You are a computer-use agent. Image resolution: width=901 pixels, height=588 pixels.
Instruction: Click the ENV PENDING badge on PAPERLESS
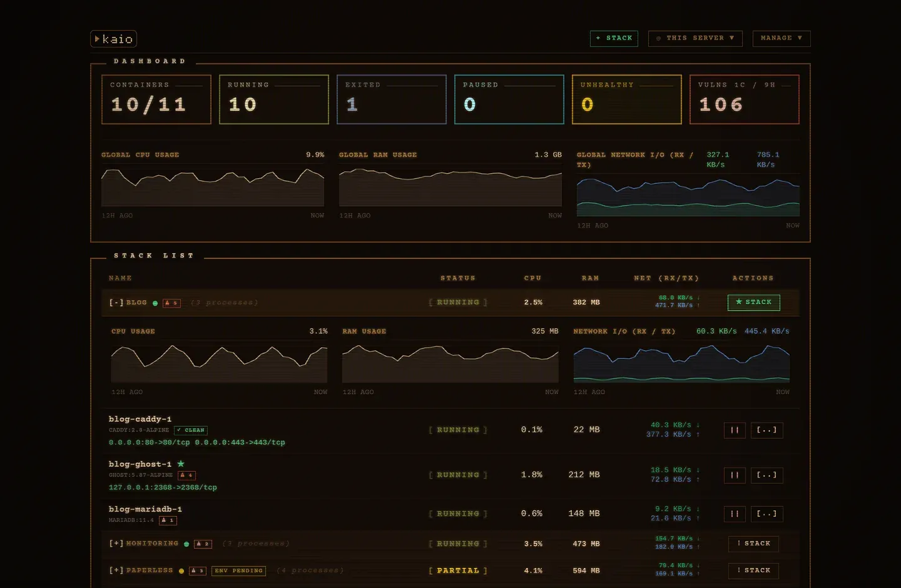click(x=238, y=571)
